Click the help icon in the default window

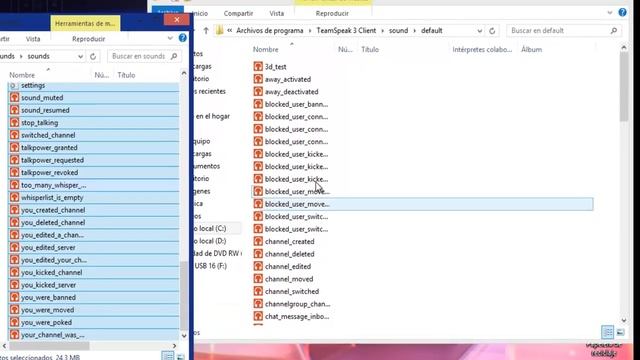(x=622, y=12)
